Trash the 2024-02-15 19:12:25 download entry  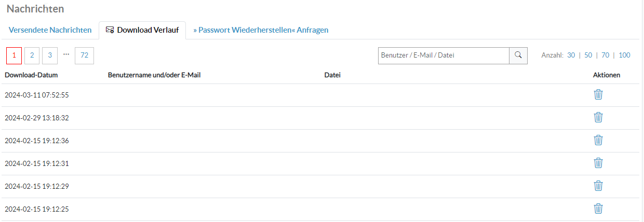598,209
